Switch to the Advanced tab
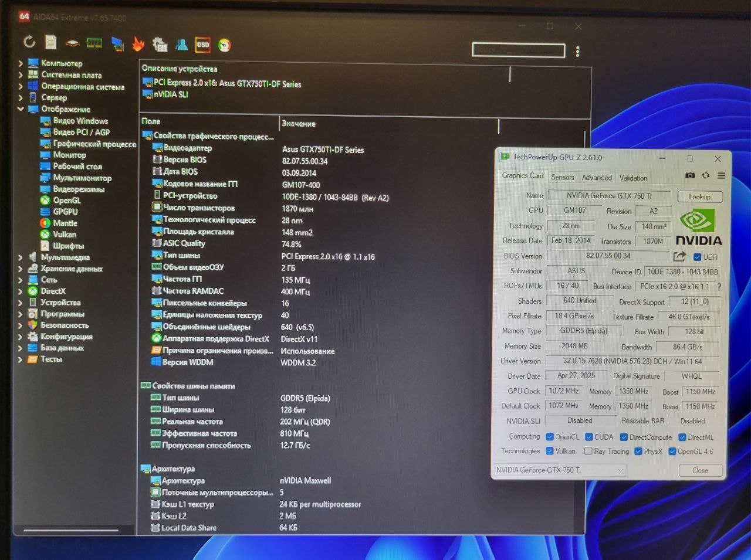The width and height of the screenshot is (751, 560). point(597,178)
